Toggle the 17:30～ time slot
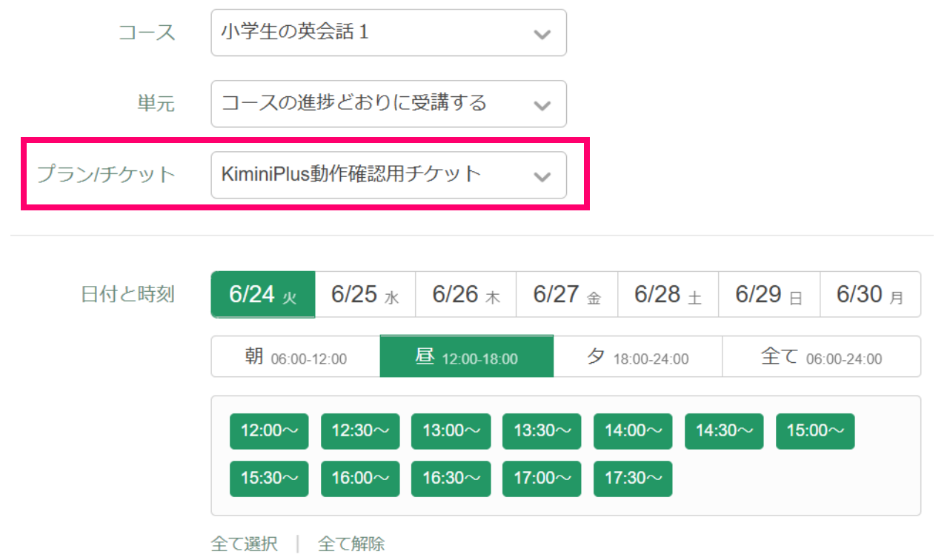This screenshot has height=560, width=950. click(633, 479)
